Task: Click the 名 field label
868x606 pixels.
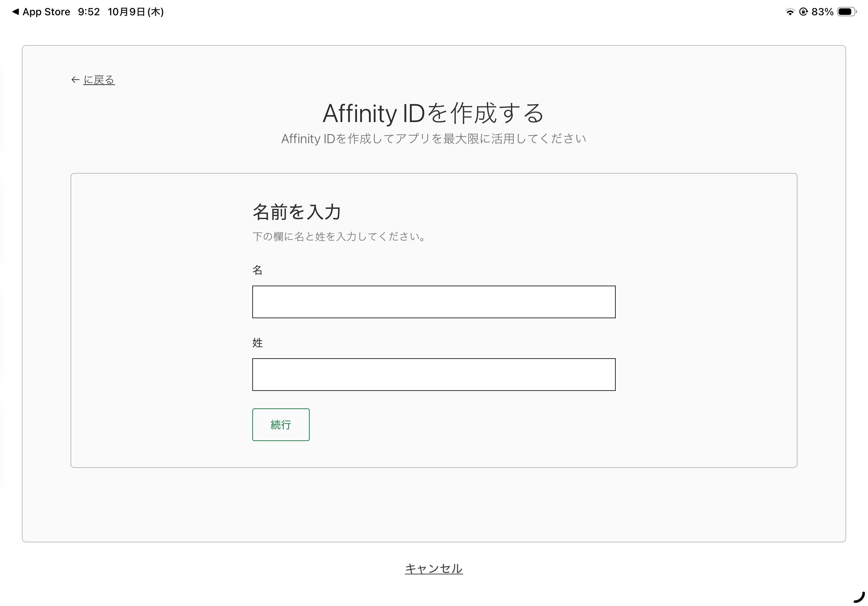Action: [257, 270]
